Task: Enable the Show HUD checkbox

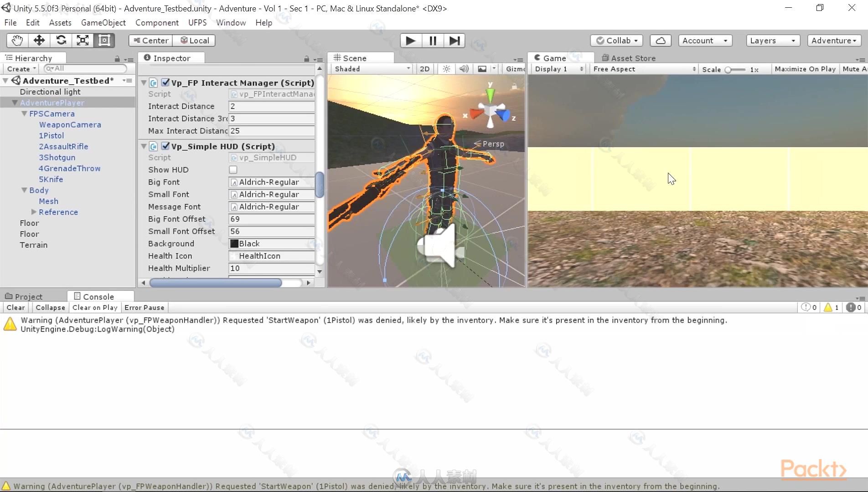Action: point(233,169)
